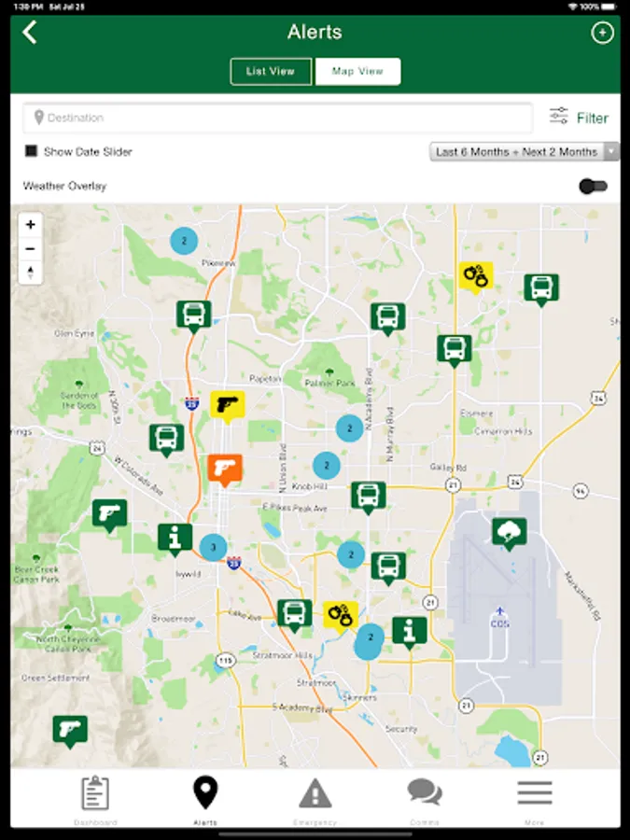The height and width of the screenshot is (840, 630).
Task: Tap the Garden of the Gods label
Action: coord(78,400)
